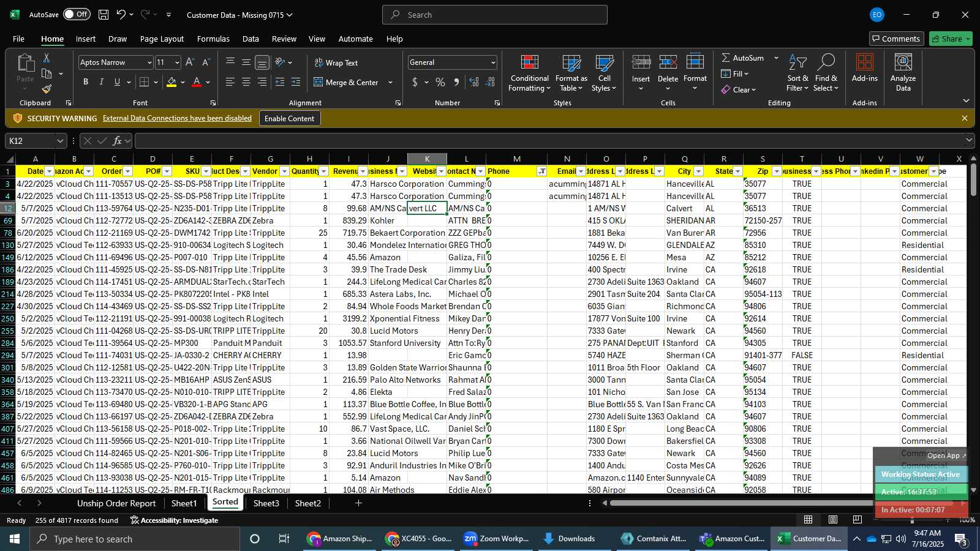Switch to Page Layout view in status bar
This screenshot has width=980, height=551.
pos(833,520)
